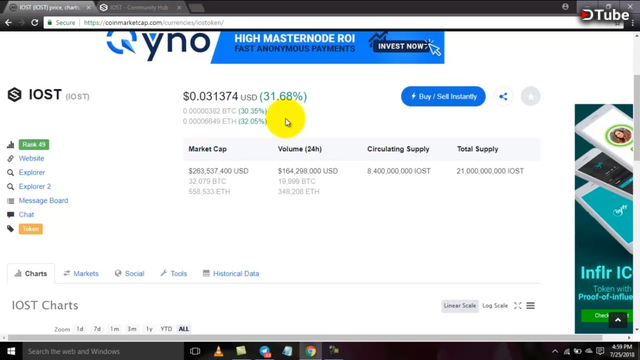Open the Explorer 2 link
The image size is (640, 360).
(x=35, y=187)
